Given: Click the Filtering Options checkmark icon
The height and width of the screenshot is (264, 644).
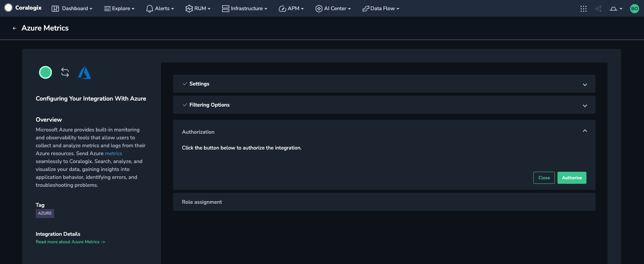Looking at the screenshot, I should [x=185, y=105].
